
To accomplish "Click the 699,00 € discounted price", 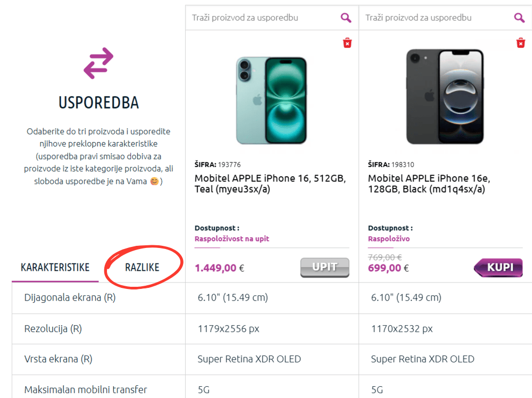I will (x=388, y=268).
